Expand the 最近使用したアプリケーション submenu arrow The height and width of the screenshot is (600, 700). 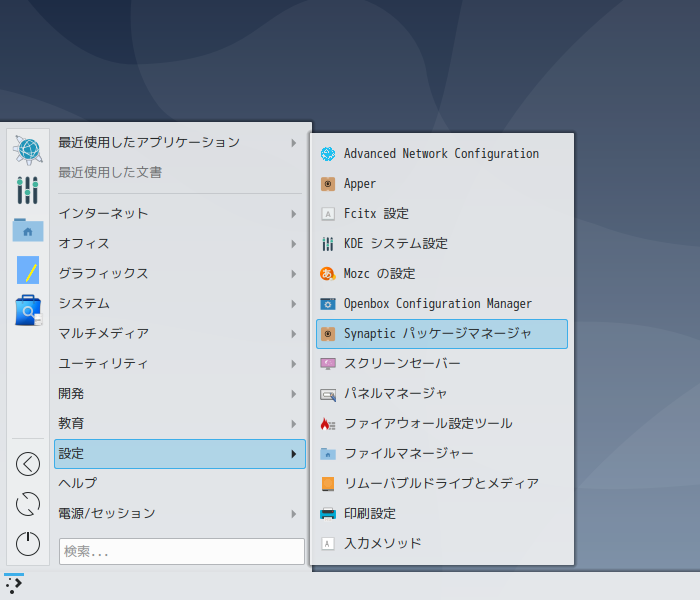294,143
